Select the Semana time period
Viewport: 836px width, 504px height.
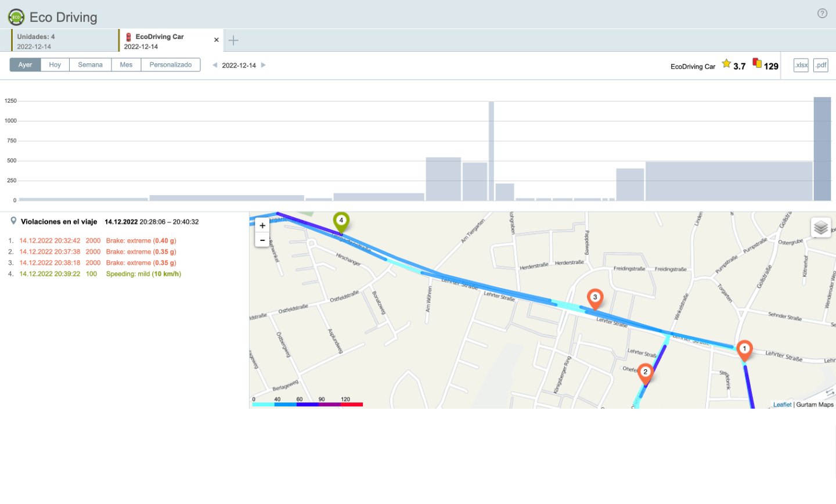click(90, 65)
